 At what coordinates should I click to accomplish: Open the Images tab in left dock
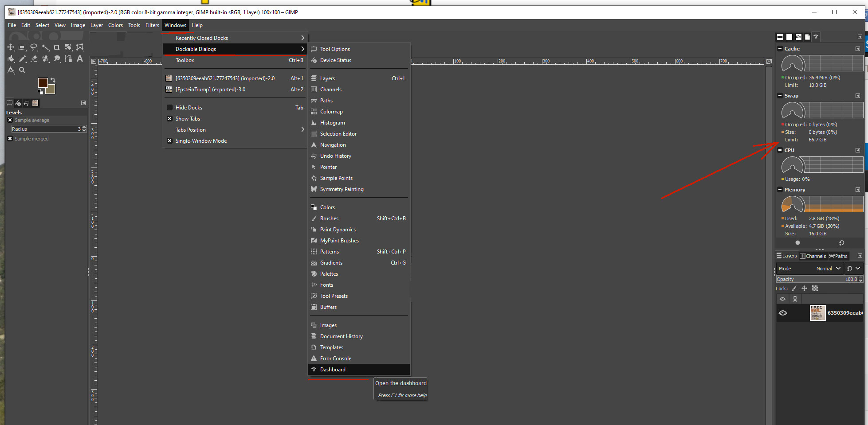click(x=35, y=103)
